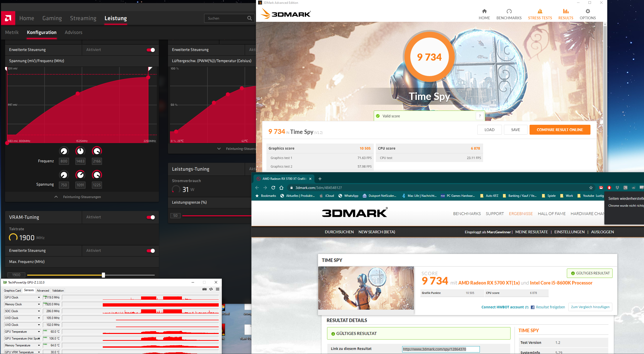The height and width of the screenshot is (354, 644).
Task: Click the AMD Radeon logo icon
Action: (x=8, y=18)
